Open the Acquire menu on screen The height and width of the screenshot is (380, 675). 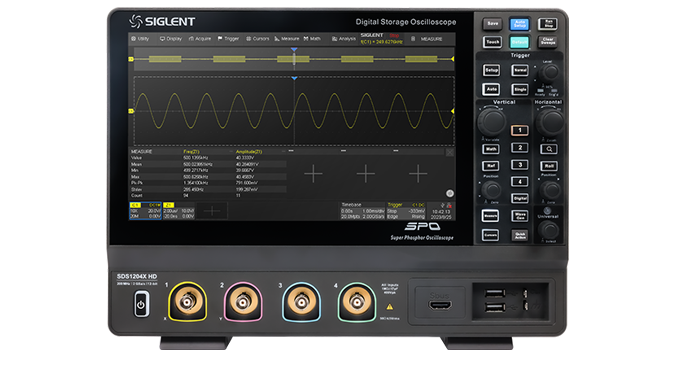pos(200,39)
